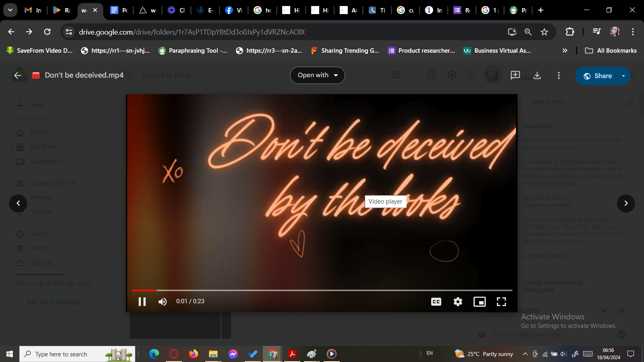This screenshot has height=362, width=644.
Task: Switch to the Google Docs tab
Action: point(119,10)
